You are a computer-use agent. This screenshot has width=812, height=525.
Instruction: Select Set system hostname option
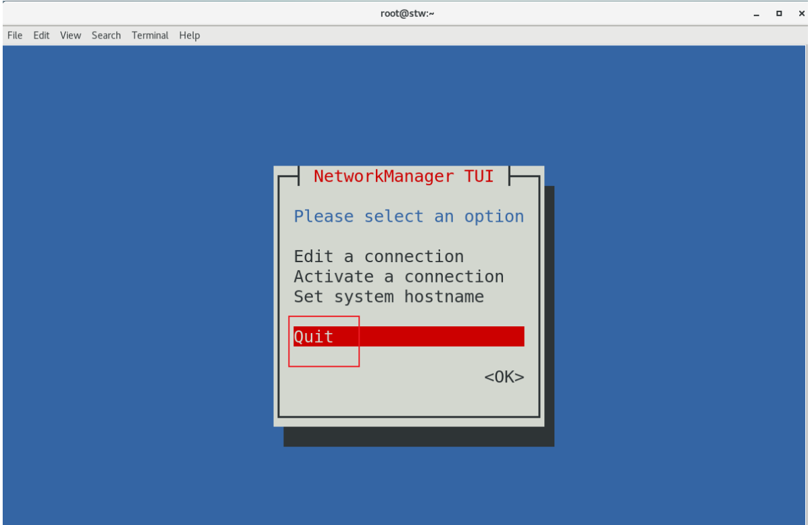(x=389, y=297)
